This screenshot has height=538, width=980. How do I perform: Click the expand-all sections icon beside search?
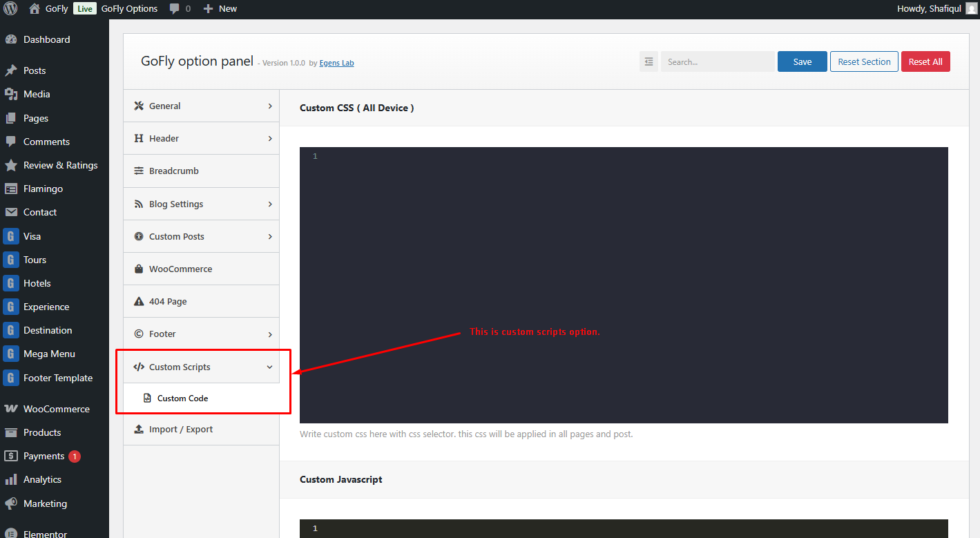pyautogui.click(x=648, y=61)
